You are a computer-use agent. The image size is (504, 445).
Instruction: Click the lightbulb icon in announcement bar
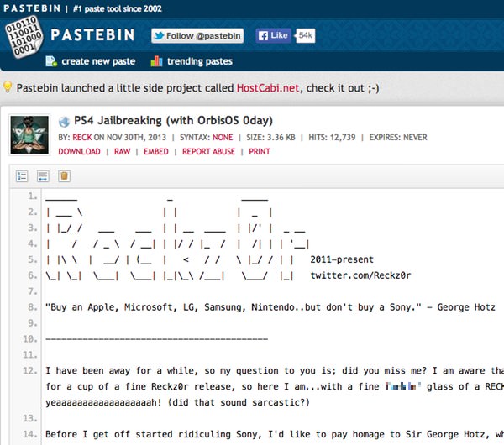pos(8,87)
